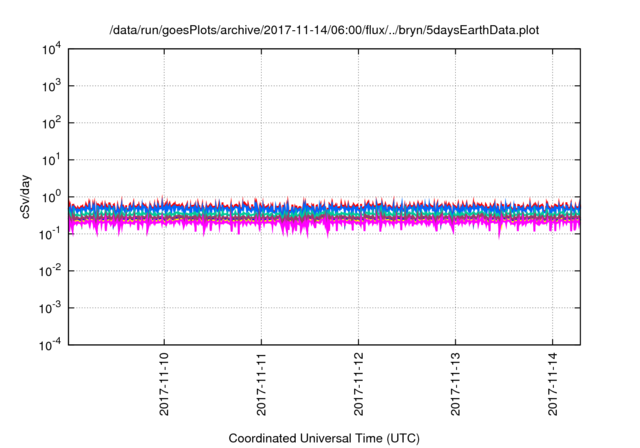Click the 2017-11-13 date tick label
Viewport: 640px width, 448px height.
[456, 384]
